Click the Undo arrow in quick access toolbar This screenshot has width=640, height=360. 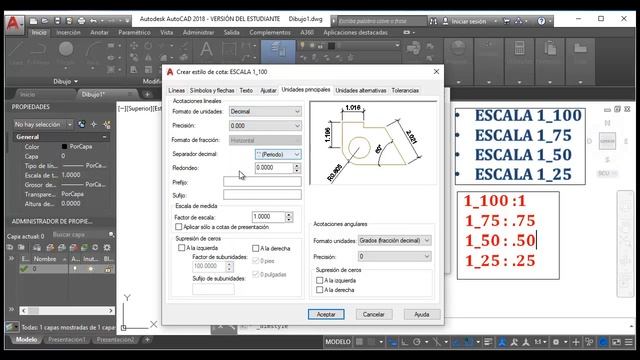pos(93,21)
